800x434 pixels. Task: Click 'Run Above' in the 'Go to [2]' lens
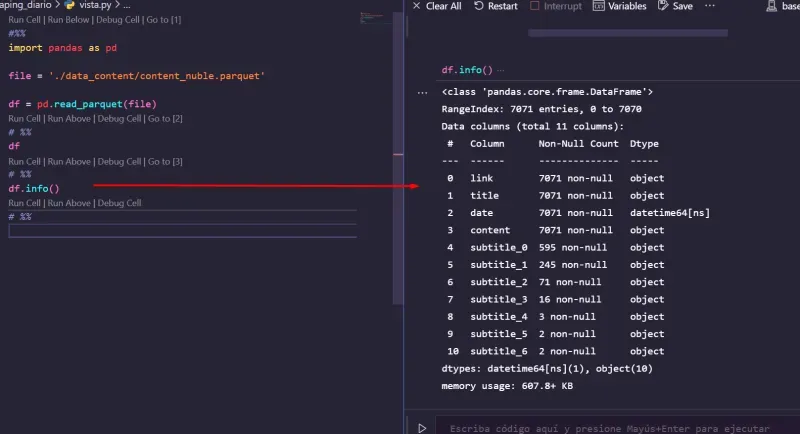point(69,119)
